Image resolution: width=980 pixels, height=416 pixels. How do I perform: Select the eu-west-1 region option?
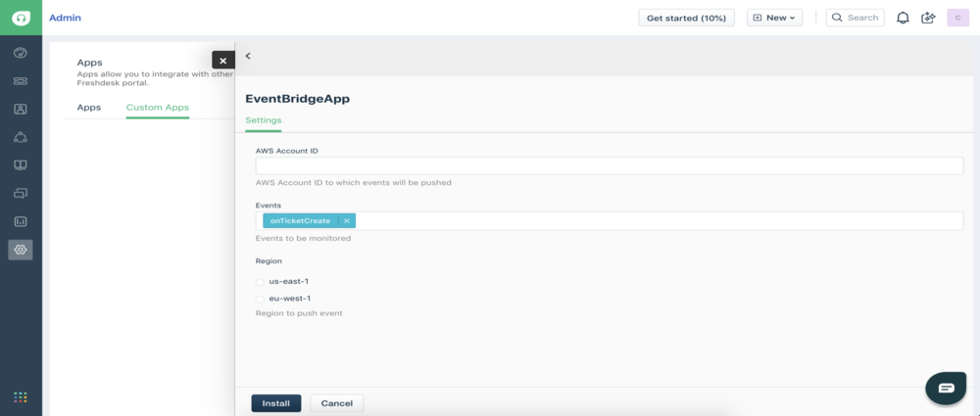coord(261,299)
